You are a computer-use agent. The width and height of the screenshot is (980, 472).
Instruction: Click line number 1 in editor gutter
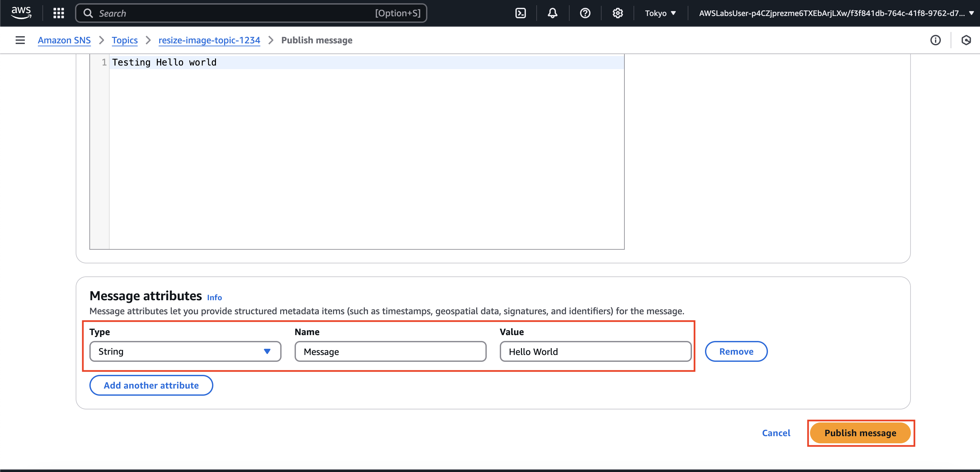[104, 62]
